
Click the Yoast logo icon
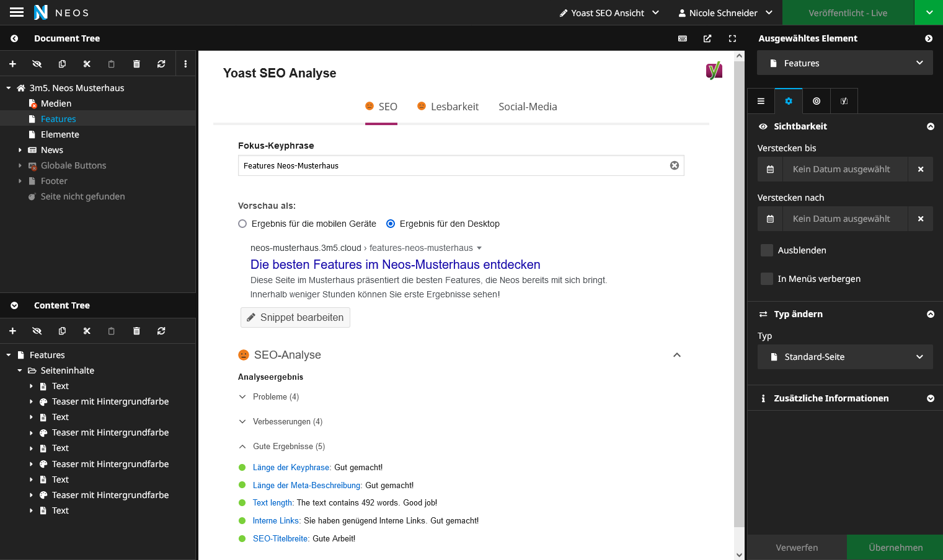pos(714,71)
